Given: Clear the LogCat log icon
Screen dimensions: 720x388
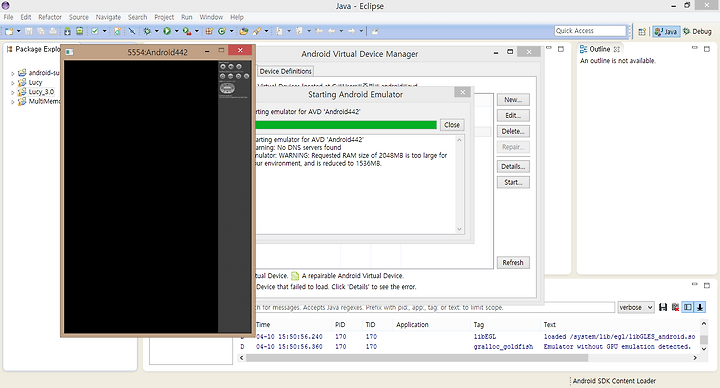Looking at the screenshot, I should 675,307.
